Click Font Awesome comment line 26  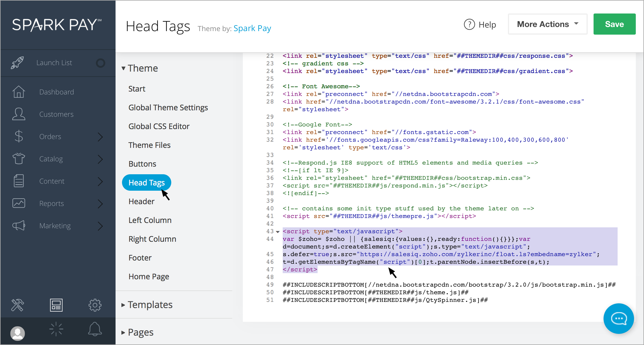coord(321,87)
